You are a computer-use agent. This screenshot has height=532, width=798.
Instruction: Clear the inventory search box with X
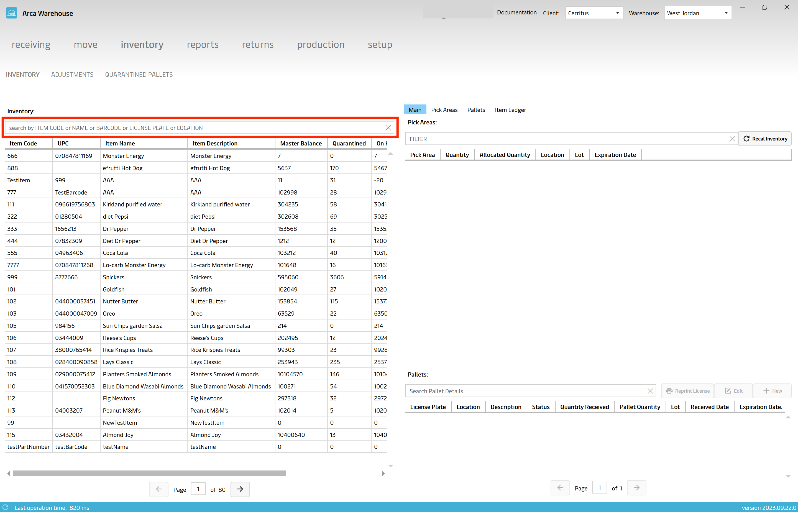pos(388,128)
